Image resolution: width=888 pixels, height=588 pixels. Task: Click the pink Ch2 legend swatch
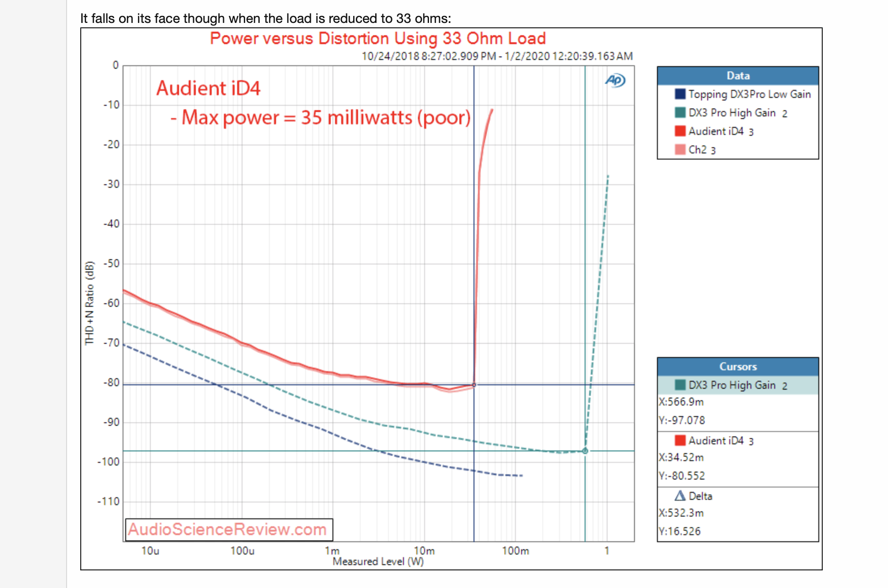click(680, 149)
